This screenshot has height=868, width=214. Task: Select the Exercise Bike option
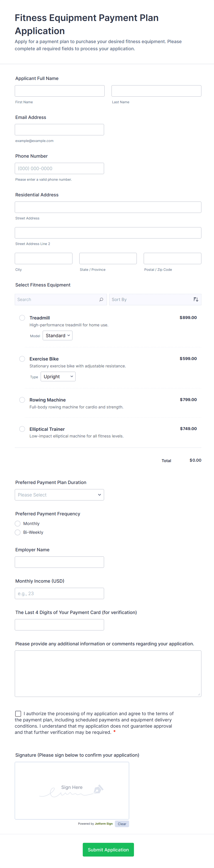22,359
